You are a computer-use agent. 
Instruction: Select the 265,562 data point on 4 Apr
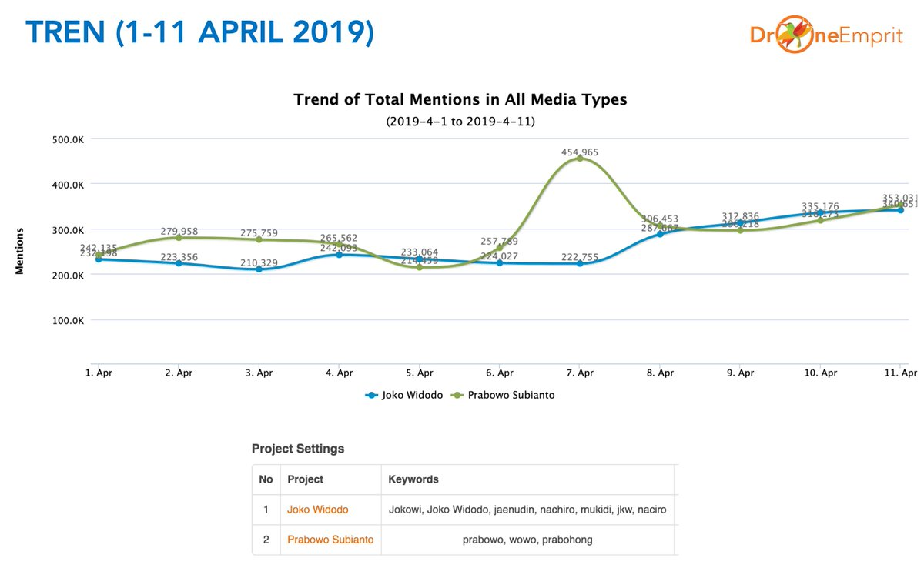click(x=339, y=244)
